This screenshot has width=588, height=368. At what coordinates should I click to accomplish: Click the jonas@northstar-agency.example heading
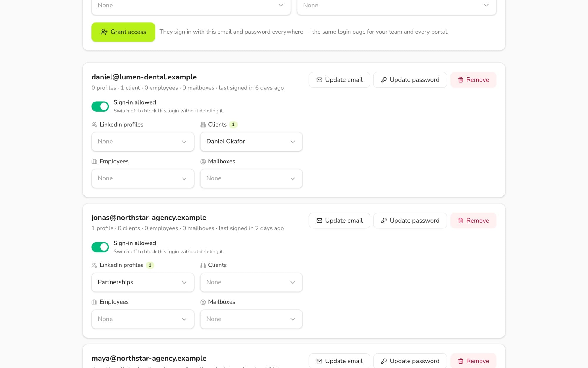coord(149,218)
